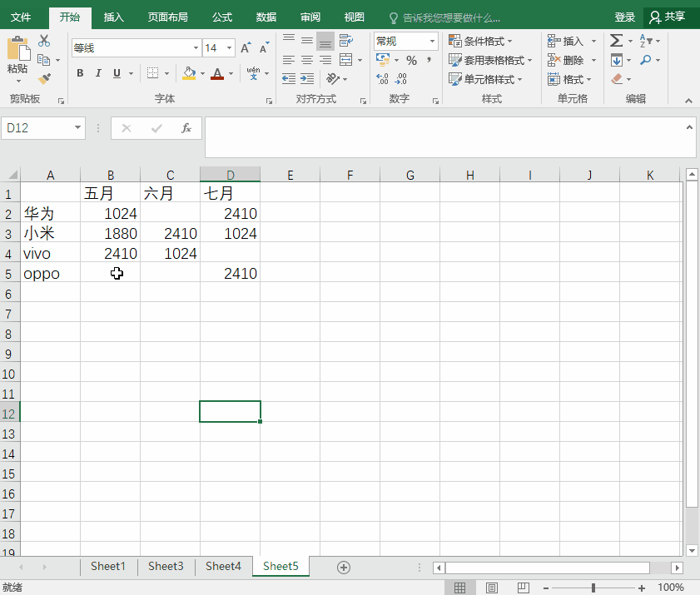Click the Zoom Out minus button
This screenshot has width=700, height=595.
click(x=545, y=588)
